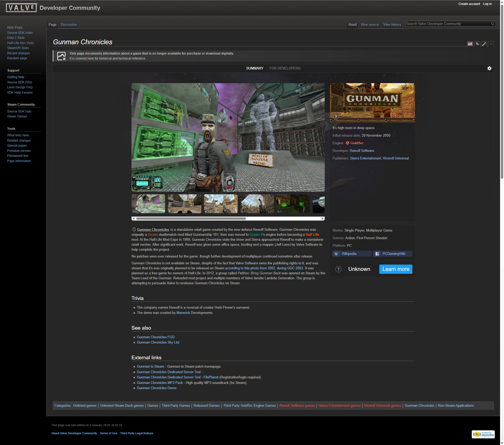504x445 pixels.
Task: Click the delisted game notice icon
Action: 61,56
